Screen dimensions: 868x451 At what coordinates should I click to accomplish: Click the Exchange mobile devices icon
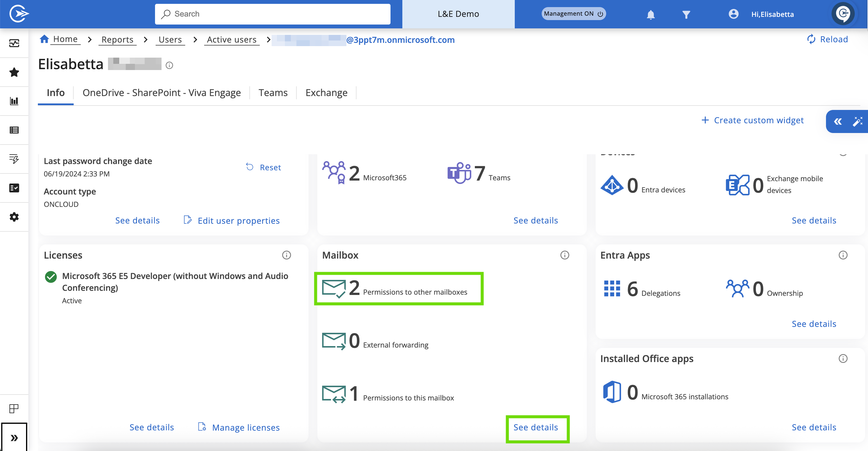pos(738,185)
